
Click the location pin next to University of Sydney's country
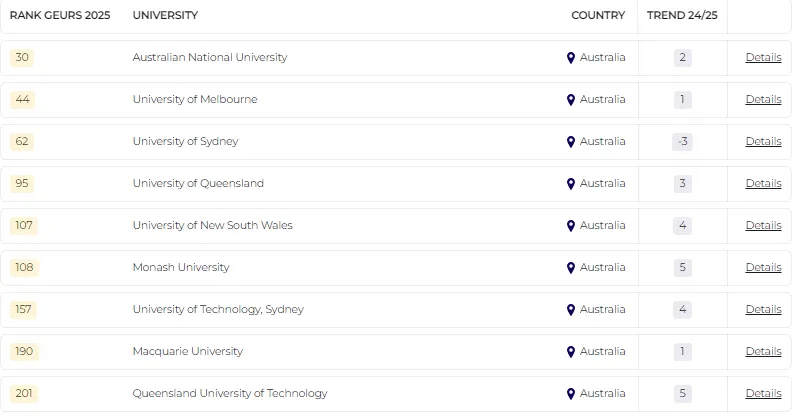click(571, 142)
